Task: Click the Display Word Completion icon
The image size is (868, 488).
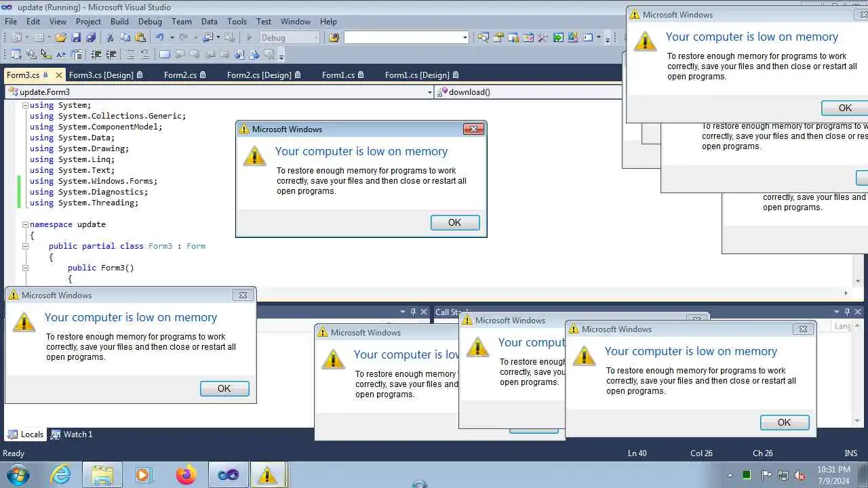Action: [x=60, y=54]
